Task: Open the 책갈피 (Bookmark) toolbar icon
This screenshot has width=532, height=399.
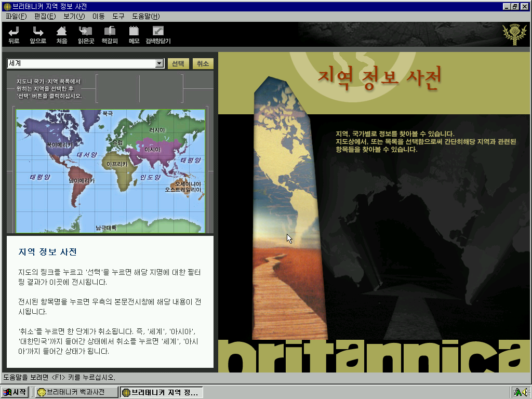Action: (110, 35)
